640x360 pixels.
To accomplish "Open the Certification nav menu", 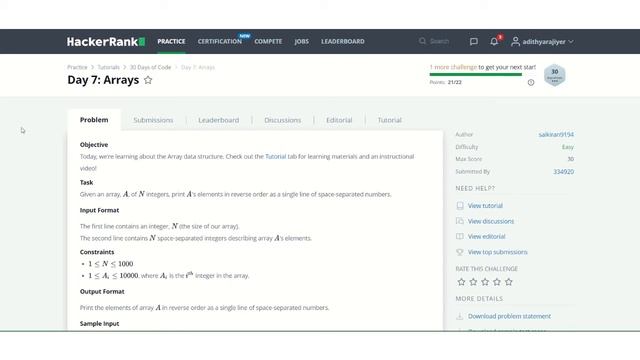I will tap(220, 41).
